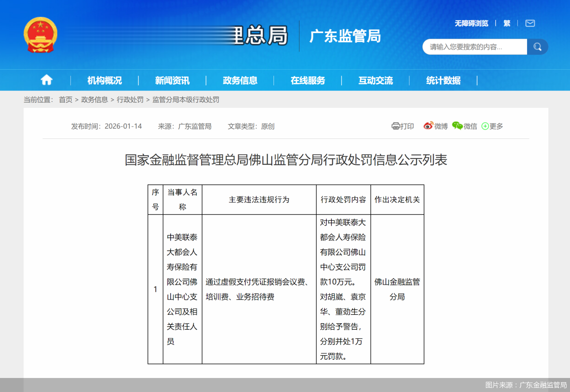Click the national emblem logo
Screen dimensions: 570x392
point(40,35)
